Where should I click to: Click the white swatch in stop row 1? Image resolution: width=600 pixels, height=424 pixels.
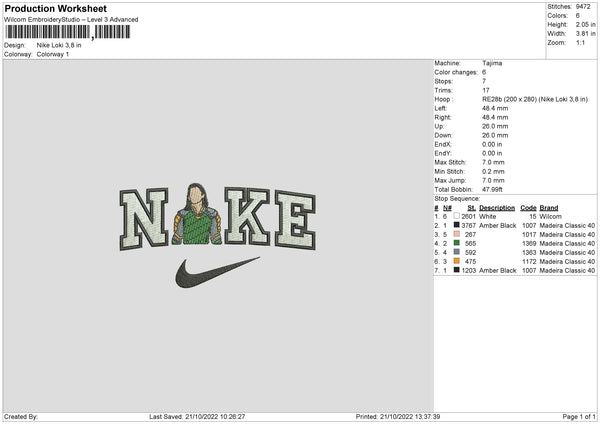(457, 216)
